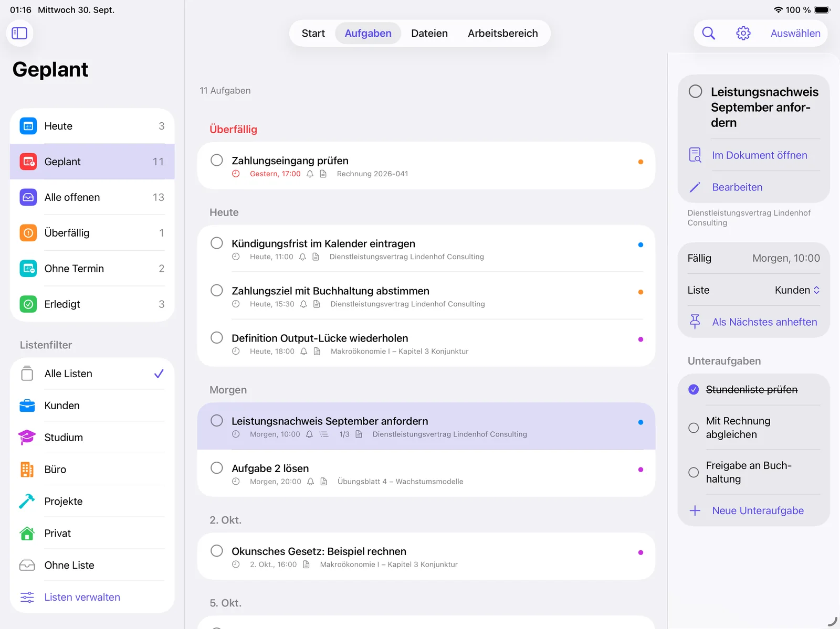Viewport: 840px width, 629px height.
Task: Toggle the sidebar panel icon
Action: coord(19,33)
